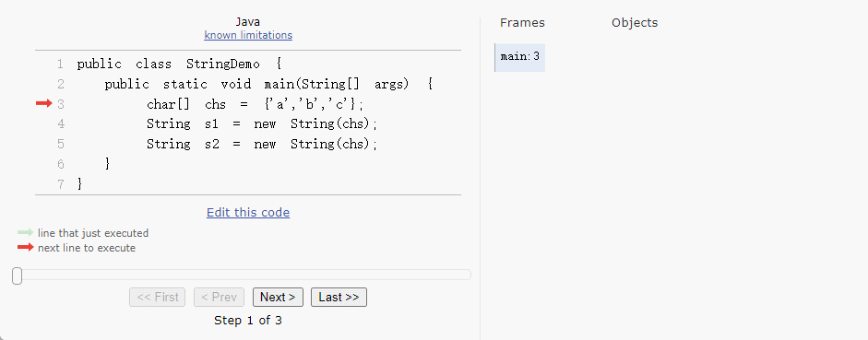Click the Frames column header
This screenshot has width=868, height=340.
click(522, 23)
